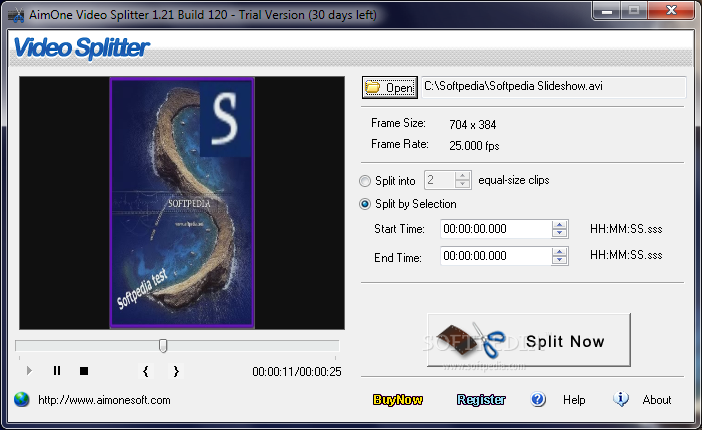Set selection start with left brace button
Screen dimensions: 702x430
click(146, 371)
